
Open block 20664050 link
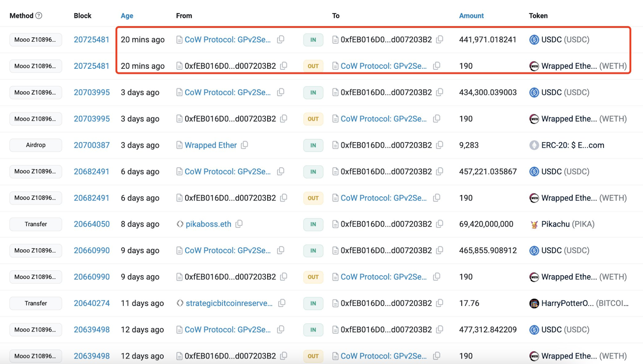[92, 224]
